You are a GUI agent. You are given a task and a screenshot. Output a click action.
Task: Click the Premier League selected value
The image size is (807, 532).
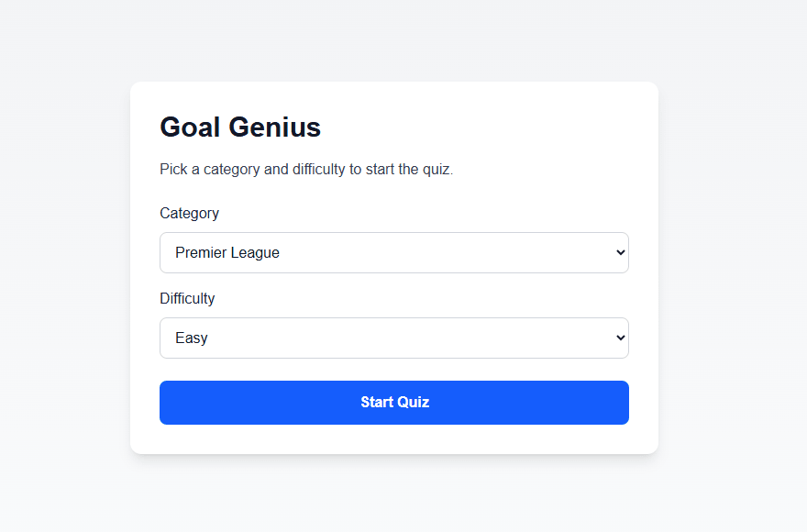pos(227,253)
